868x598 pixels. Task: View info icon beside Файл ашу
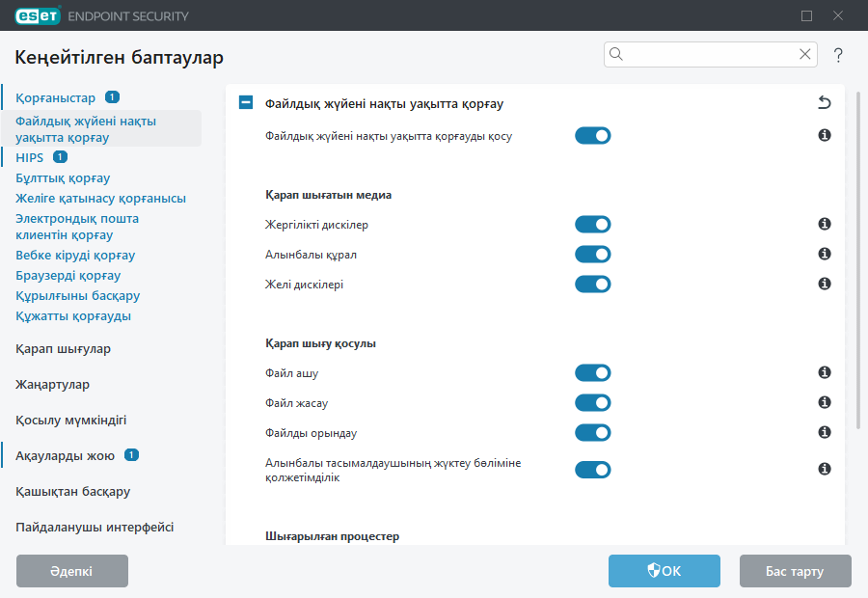click(x=824, y=373)
